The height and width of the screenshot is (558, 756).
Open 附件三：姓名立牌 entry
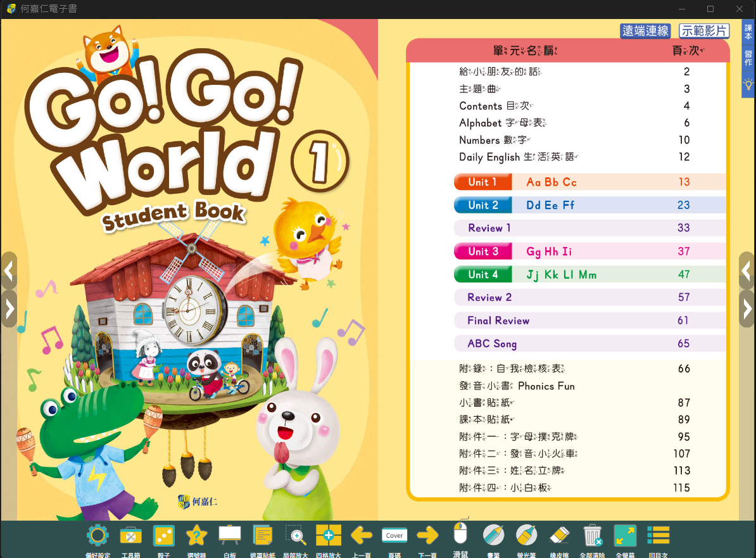[575, 470]
